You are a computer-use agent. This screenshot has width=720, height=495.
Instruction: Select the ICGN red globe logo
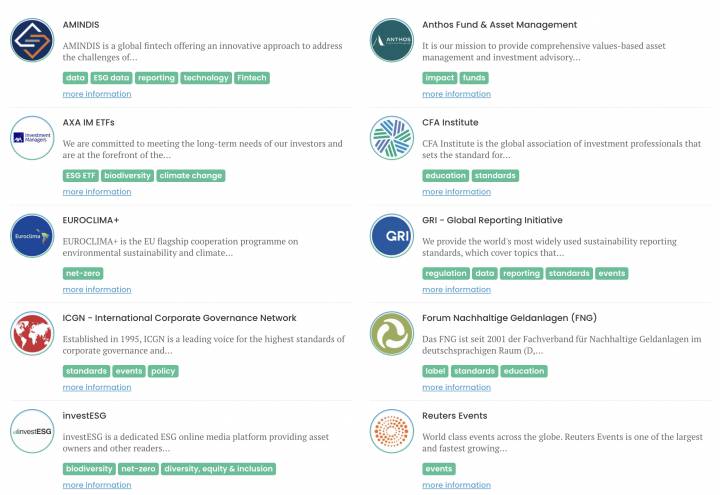pyautogui.click(x=32, y=333)
